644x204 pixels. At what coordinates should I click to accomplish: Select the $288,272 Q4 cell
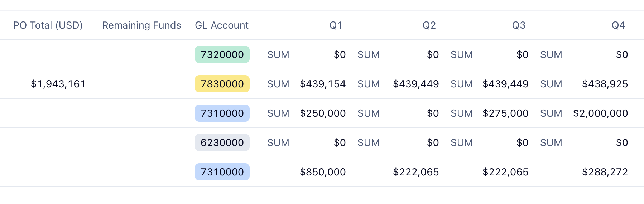coord(605,172)
